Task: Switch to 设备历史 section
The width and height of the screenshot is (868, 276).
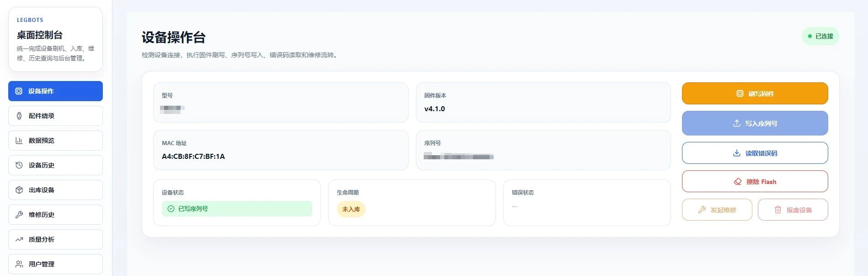Action: [55, 165]
